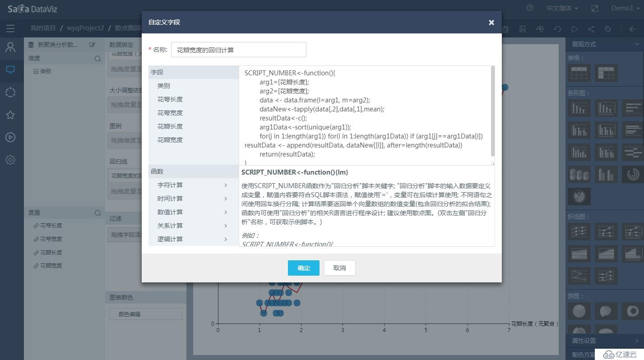Select the first bar chart type

pyautogui.click(x=579, y=108)
